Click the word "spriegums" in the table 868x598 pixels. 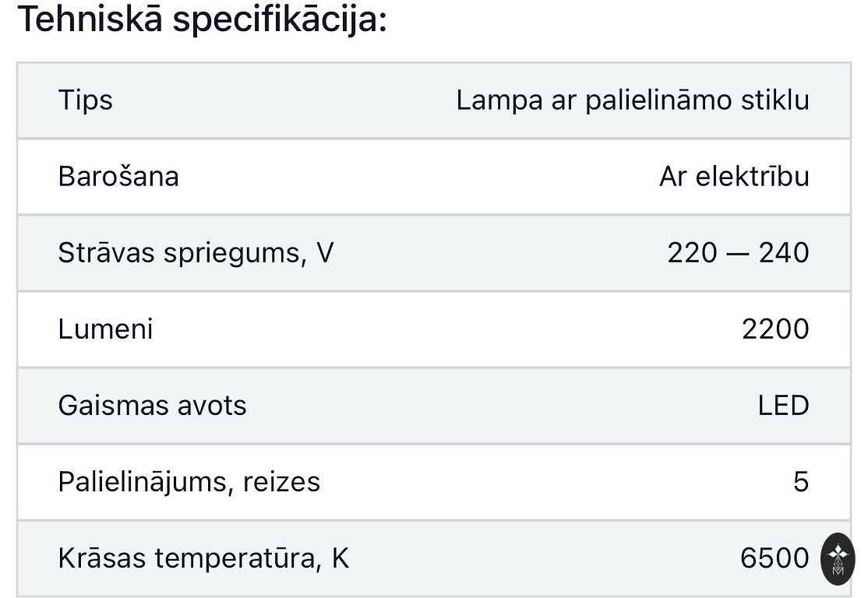click(x=235, y=255)
